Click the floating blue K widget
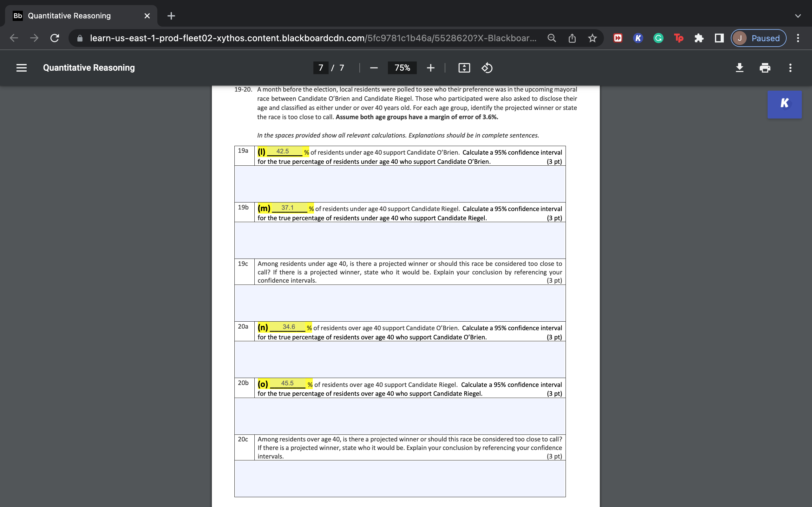 (784, 104)
